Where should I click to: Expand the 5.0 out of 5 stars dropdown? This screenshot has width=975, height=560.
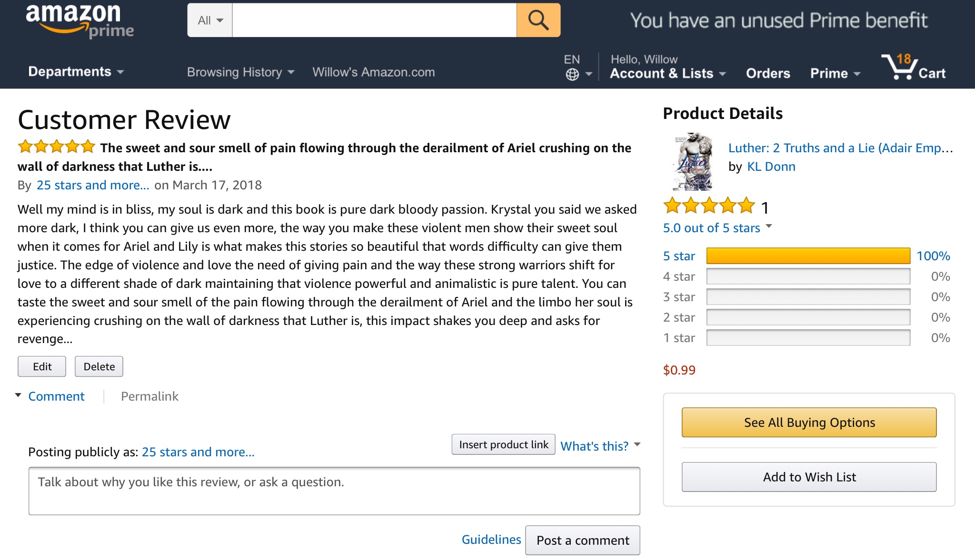coord(717,228)
